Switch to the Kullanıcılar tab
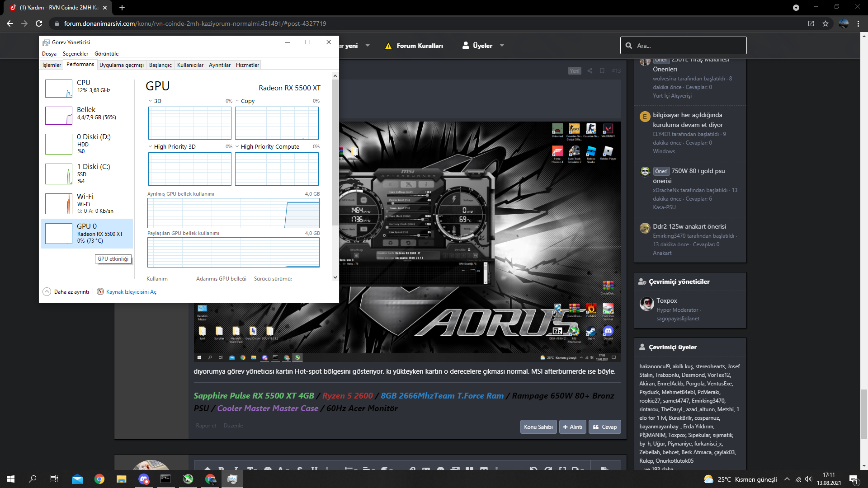This screenshot has width=868, height=488. click(x=190, y=65)
